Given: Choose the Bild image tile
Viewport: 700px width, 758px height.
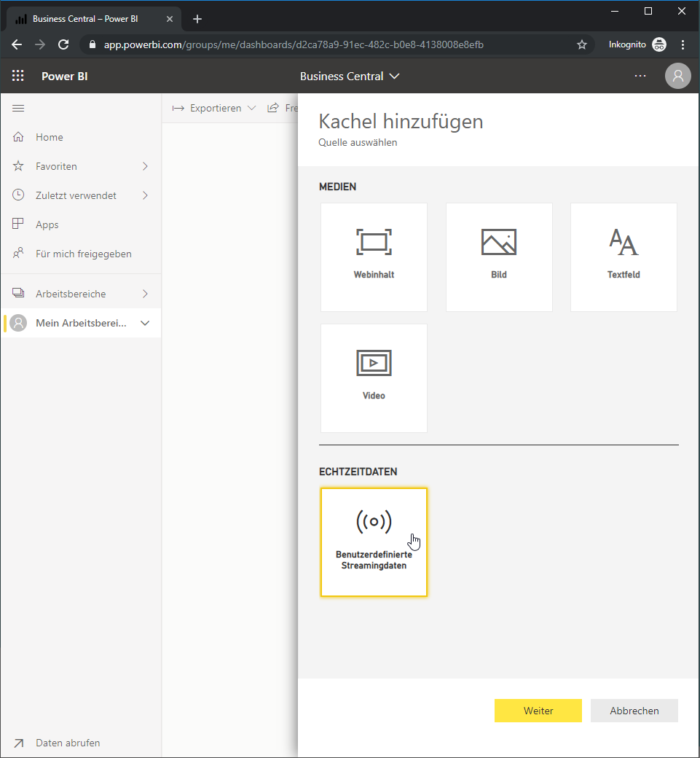Looking at the screenshot, I should click(x=499, y=257).
